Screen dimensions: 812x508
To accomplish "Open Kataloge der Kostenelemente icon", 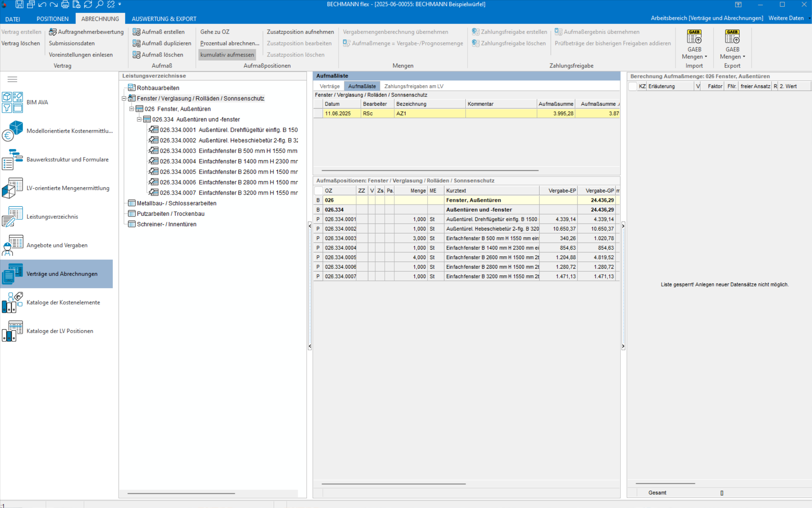I will pos(12,302).
